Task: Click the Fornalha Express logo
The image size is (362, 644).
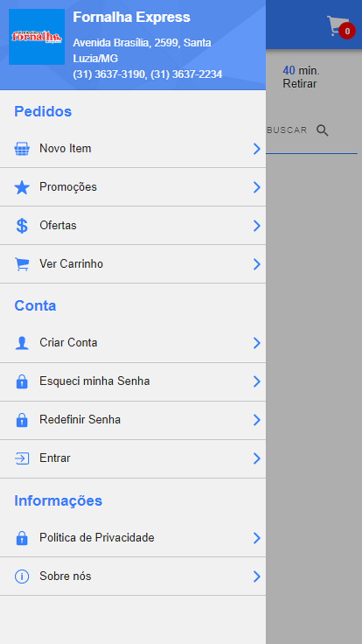Action: 36,36
